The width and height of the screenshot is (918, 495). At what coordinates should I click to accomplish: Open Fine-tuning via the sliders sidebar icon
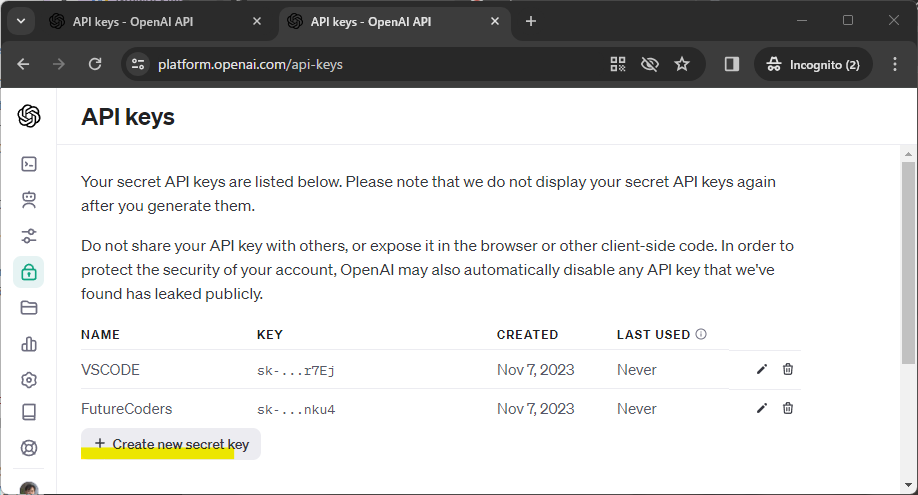29,236
